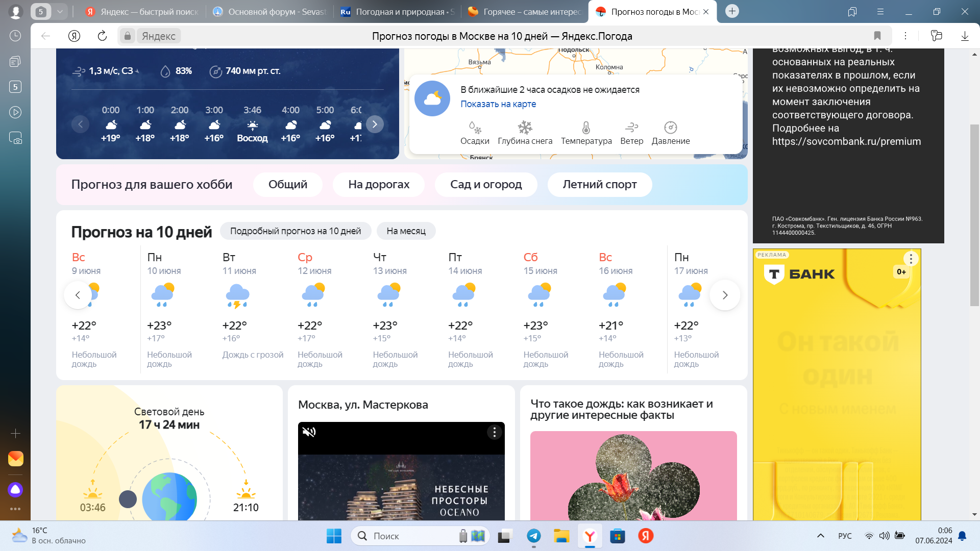Click the bookmark icon in address bar

pyautogui.click(x=877, y=36)
